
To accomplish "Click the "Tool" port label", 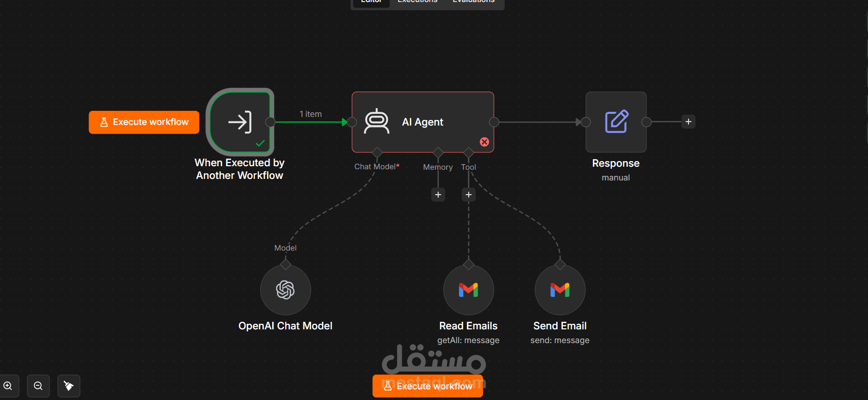I will click(469, 167).
